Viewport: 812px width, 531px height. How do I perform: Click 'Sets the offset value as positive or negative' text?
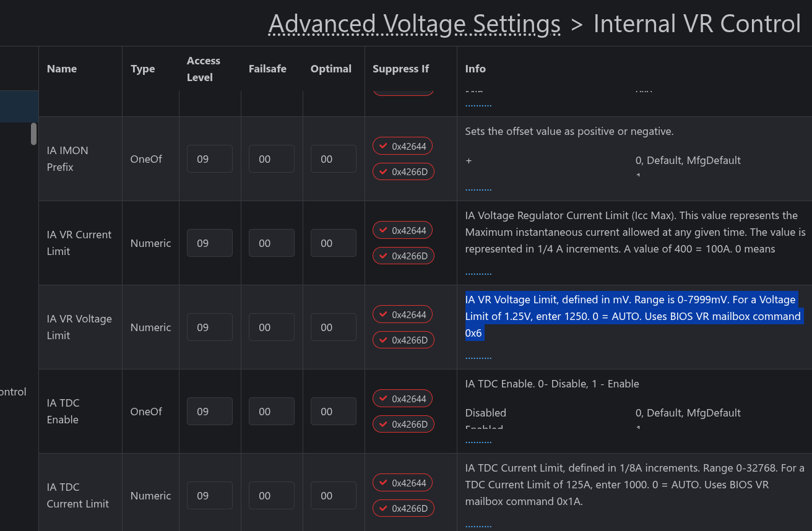(x=569, y=131)
